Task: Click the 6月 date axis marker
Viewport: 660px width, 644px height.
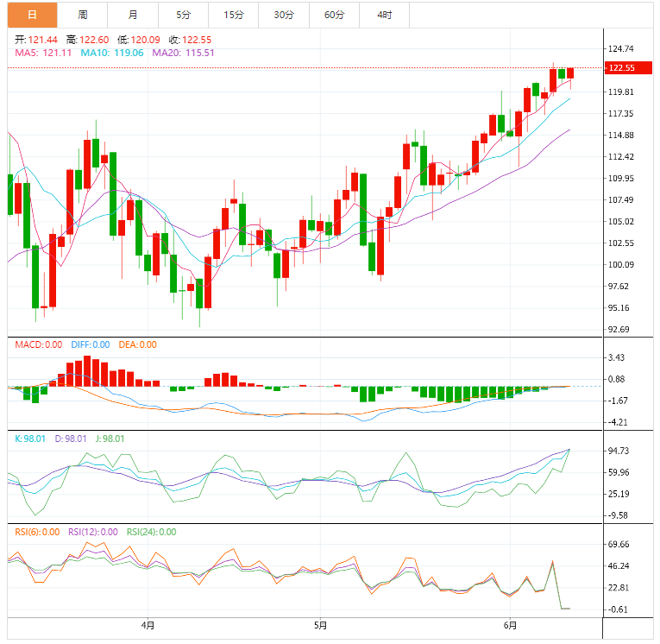Action: point(510,625)
